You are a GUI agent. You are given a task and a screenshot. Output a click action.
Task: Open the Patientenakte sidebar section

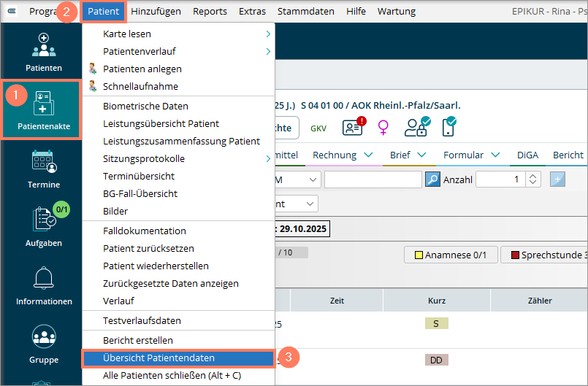tap(42, 109)
